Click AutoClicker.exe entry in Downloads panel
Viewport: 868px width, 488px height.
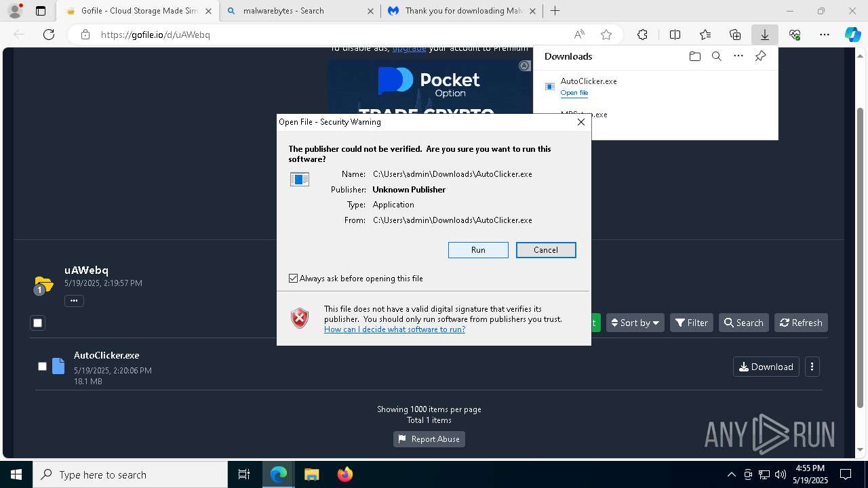pyautogui.click(x=589, y=81)
